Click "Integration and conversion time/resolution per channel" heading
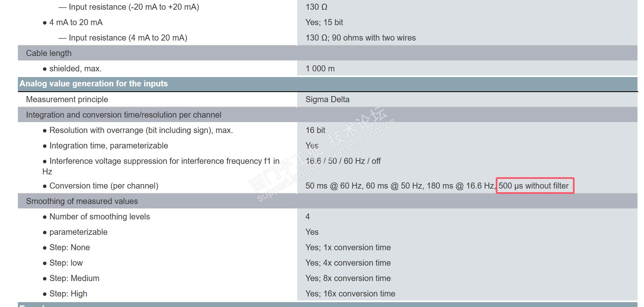644x307 pixels. pos(123,115)
